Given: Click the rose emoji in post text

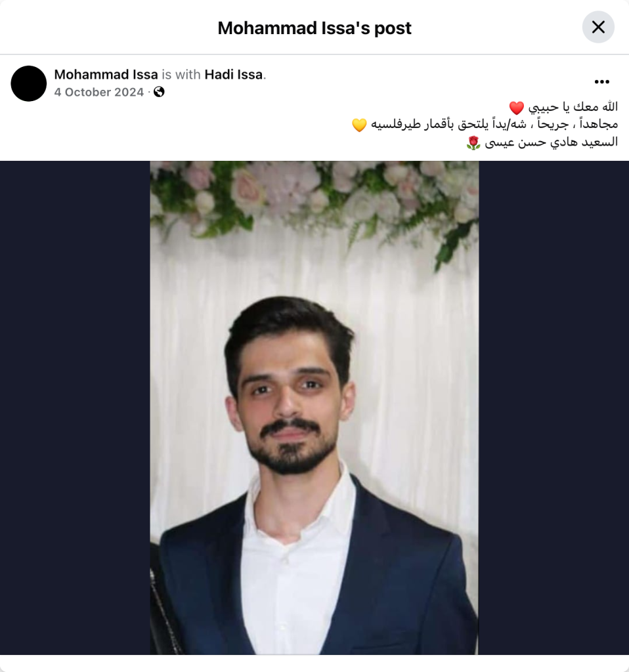Looking at the screenshot, I should [473, 142].
